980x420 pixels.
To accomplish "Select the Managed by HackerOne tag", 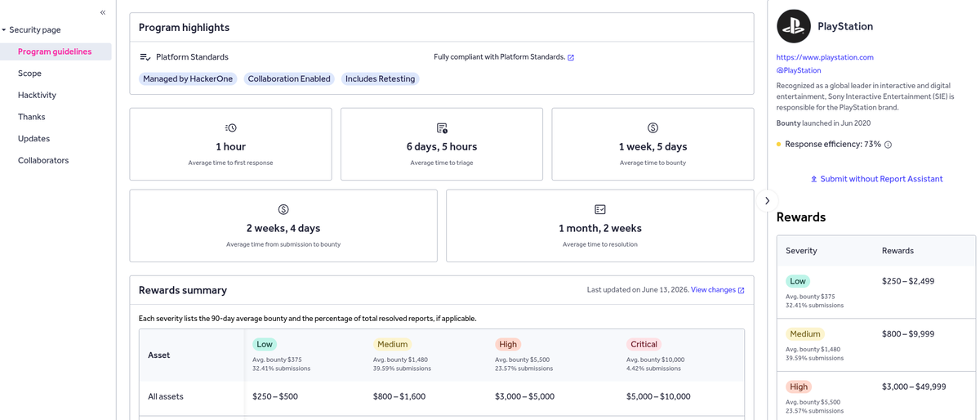I will pyautogui.click(x=189, y=79).
